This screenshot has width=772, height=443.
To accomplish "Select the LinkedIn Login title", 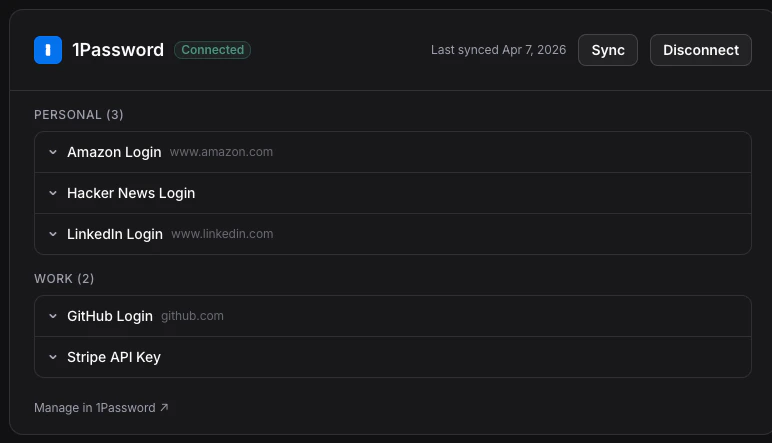I will [115, 234].
